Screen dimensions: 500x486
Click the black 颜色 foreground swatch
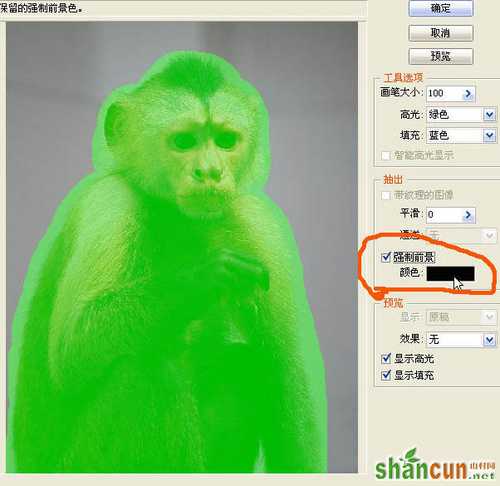(x=451, y=274)
